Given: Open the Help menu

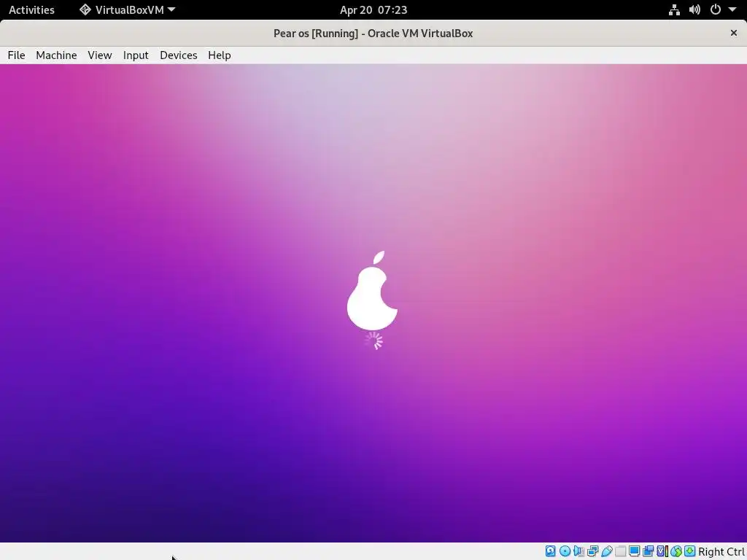Looking at the screenshot, I should 220,55.
